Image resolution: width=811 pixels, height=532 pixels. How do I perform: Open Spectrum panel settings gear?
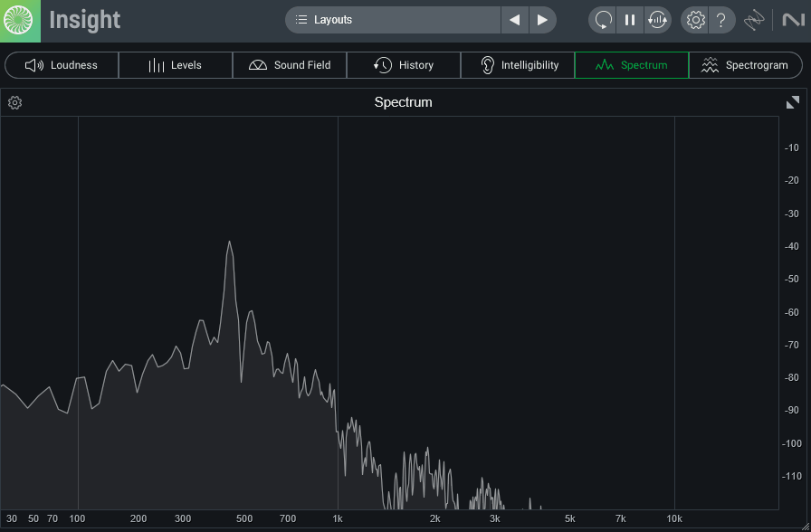(x=14, y=102)
